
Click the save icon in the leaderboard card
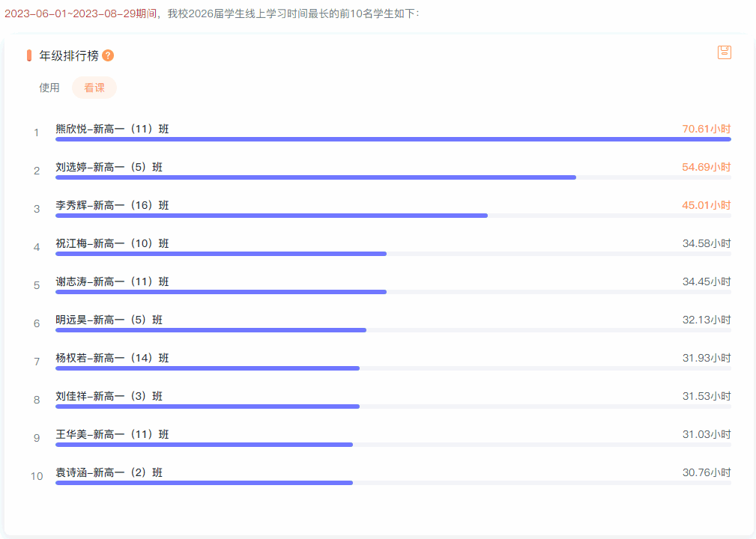coord(725,52)
